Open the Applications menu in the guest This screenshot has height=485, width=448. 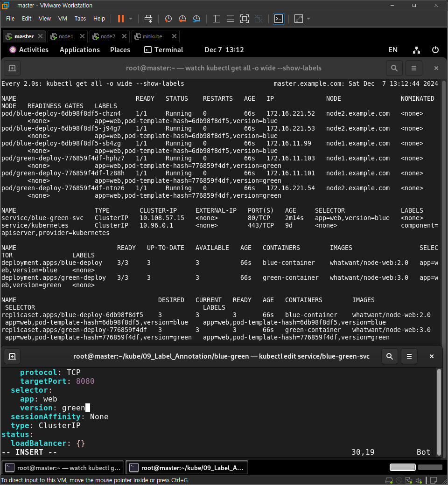coord(80,50)
